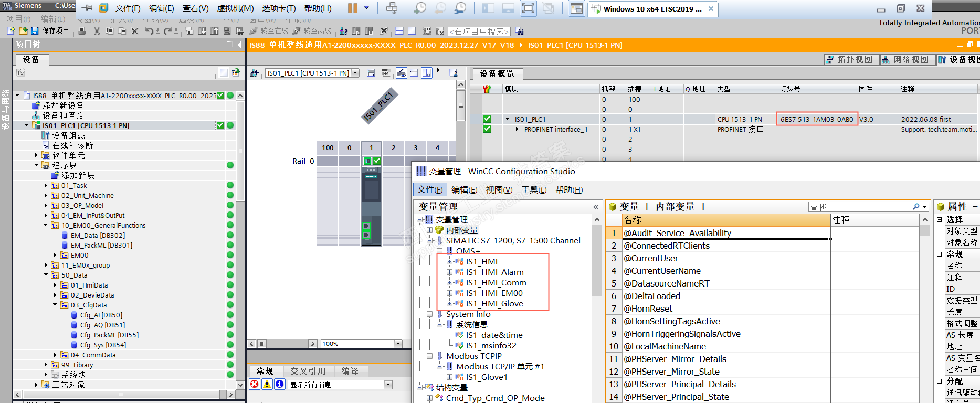Screen dimensions: 980x403
Task: Collapse the 50_Data folder
Action: pyautogui.click(x=46, y=275)
